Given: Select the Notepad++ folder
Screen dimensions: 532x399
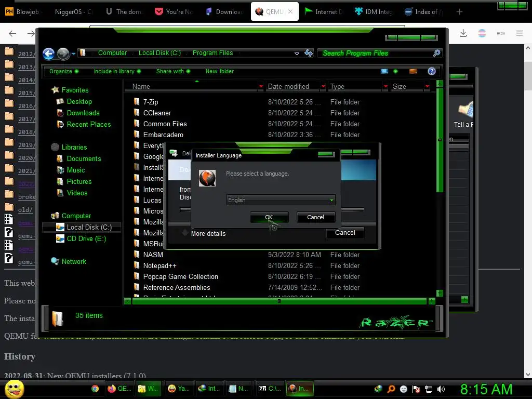Looking at the screenshot, I should coord(159,265).
